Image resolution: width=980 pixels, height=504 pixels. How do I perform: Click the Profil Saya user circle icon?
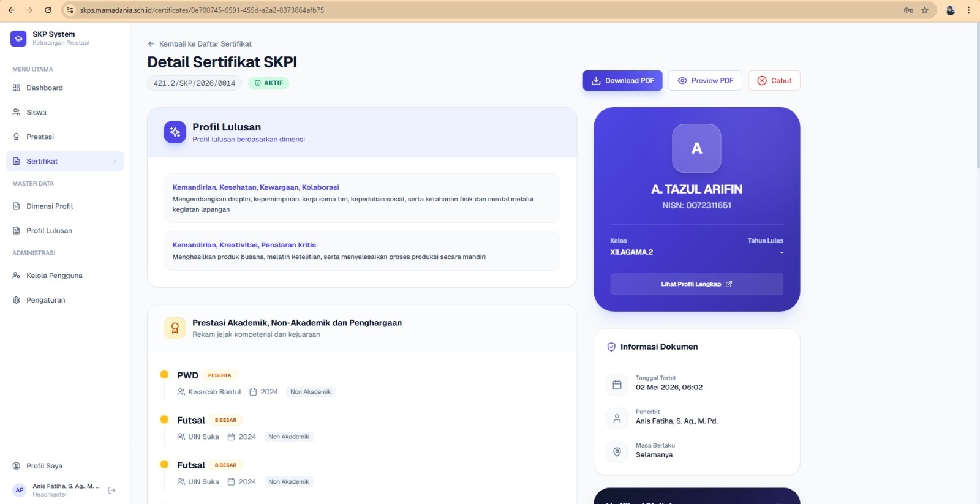(17, 465)
